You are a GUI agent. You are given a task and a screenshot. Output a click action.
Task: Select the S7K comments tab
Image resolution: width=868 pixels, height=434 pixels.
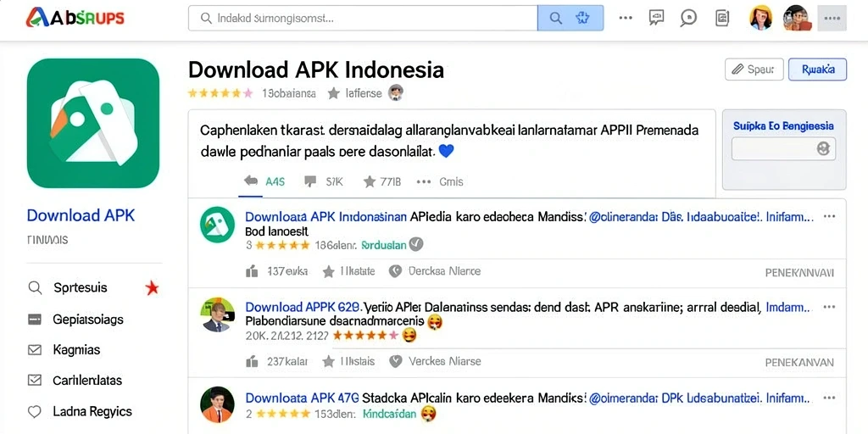(324, 181)
